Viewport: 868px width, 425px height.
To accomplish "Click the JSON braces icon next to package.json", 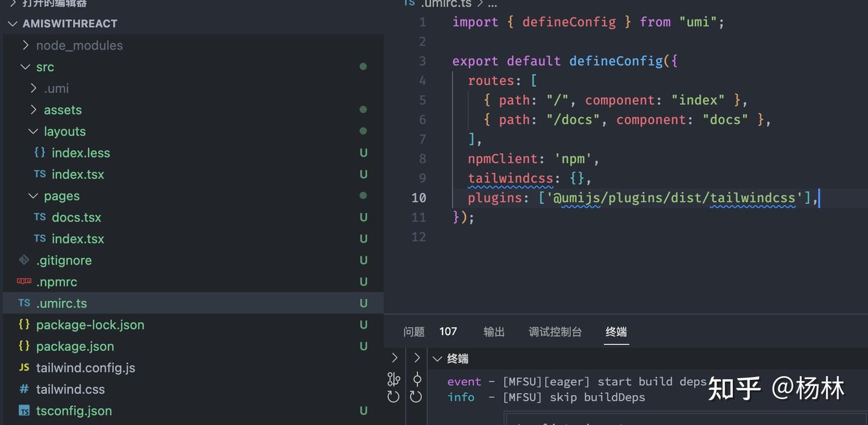I will [x=24, y=346].
